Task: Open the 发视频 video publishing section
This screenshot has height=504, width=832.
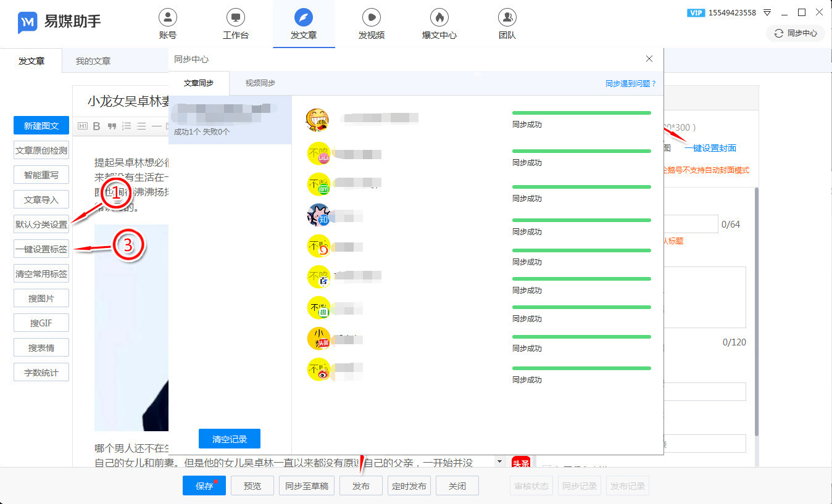Action: pos(372,25)
